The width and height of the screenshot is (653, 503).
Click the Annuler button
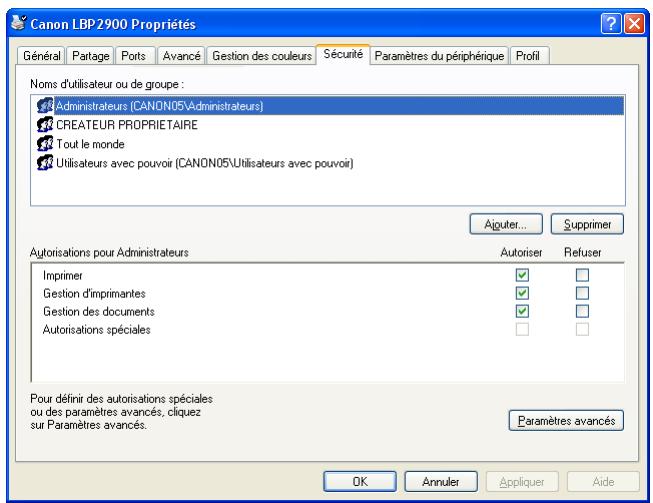point(441,482)
